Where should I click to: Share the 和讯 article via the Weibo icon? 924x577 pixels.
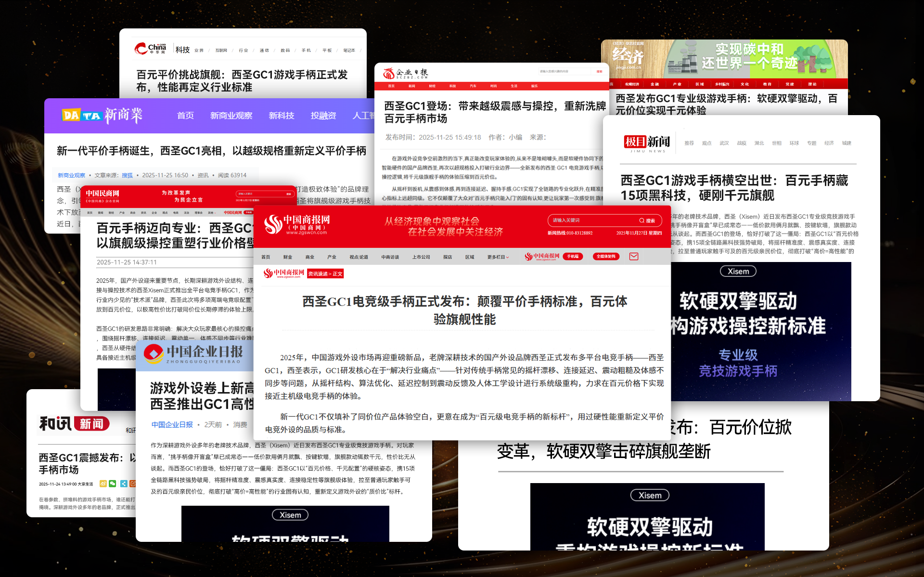[x=103, y=484]
